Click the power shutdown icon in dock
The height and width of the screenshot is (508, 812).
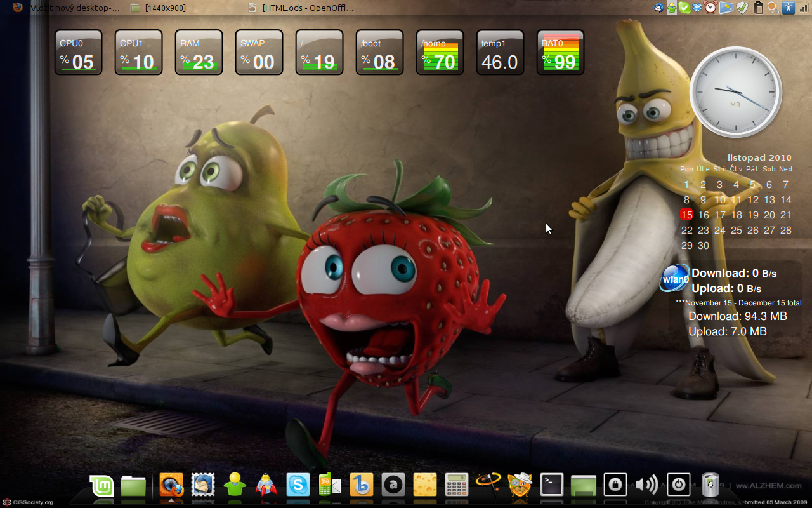679,485
